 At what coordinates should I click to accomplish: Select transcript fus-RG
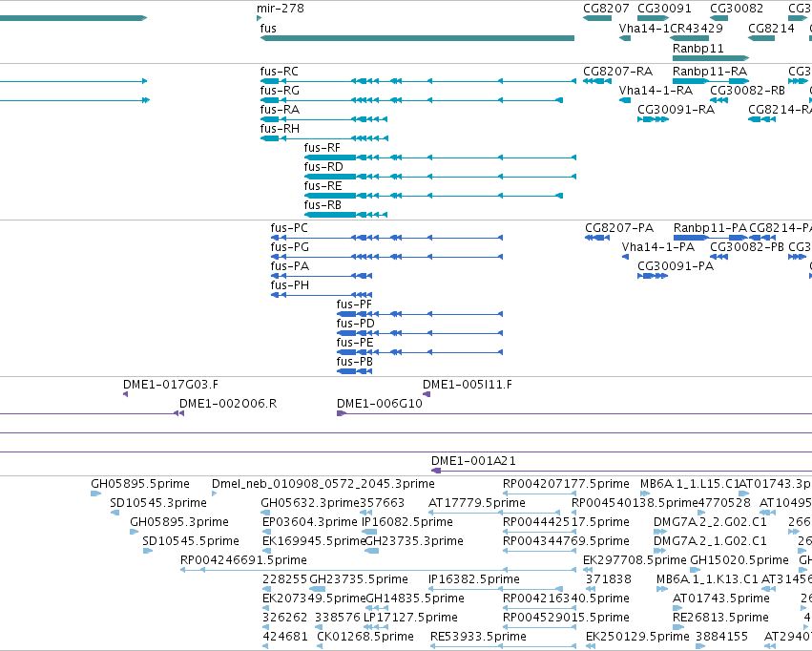click(x=411, y=100)
